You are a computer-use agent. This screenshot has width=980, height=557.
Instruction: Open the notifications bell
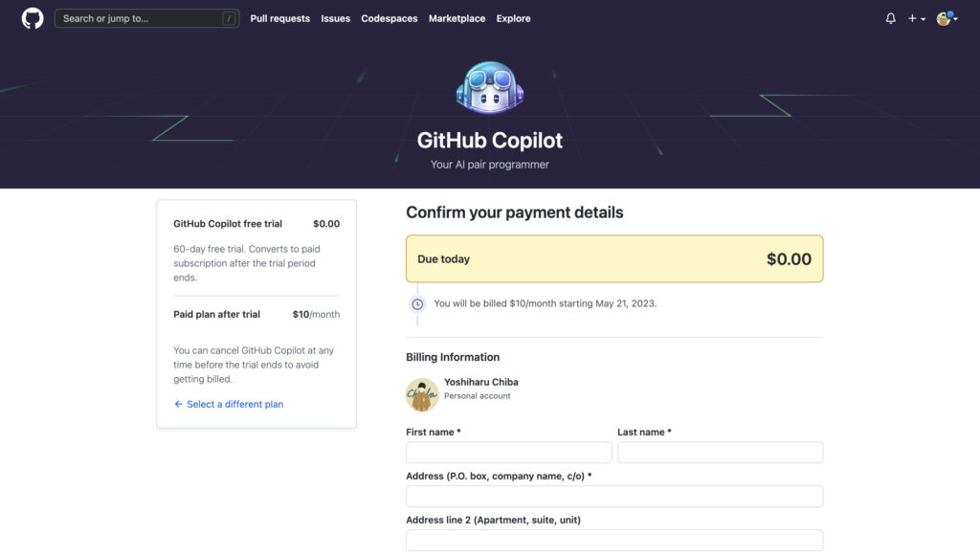coord(890,17)
